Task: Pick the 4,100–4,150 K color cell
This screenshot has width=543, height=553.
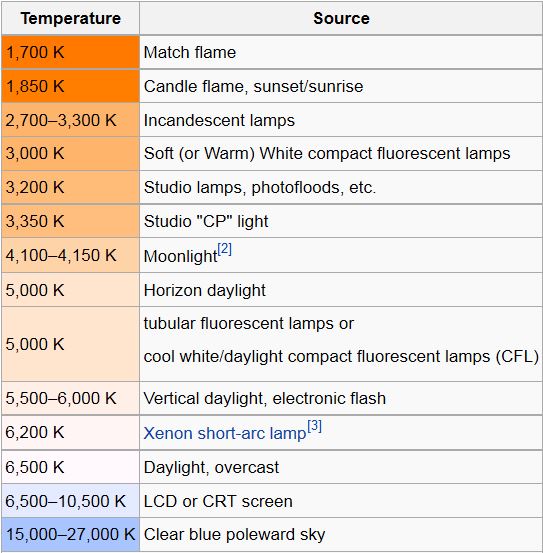Action: coord(71,255)
